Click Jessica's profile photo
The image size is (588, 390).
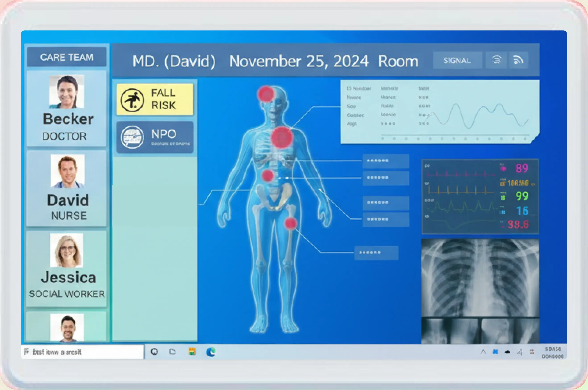coord(66,250)
